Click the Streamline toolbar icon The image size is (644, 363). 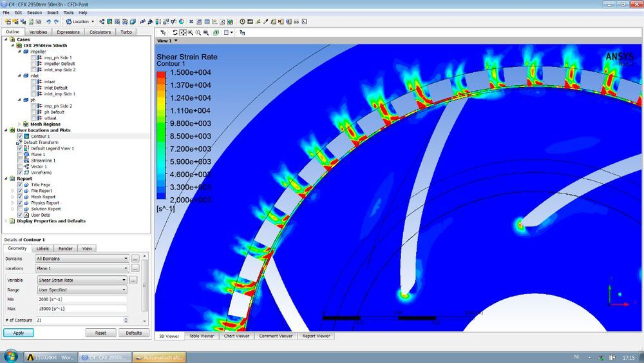117,21
